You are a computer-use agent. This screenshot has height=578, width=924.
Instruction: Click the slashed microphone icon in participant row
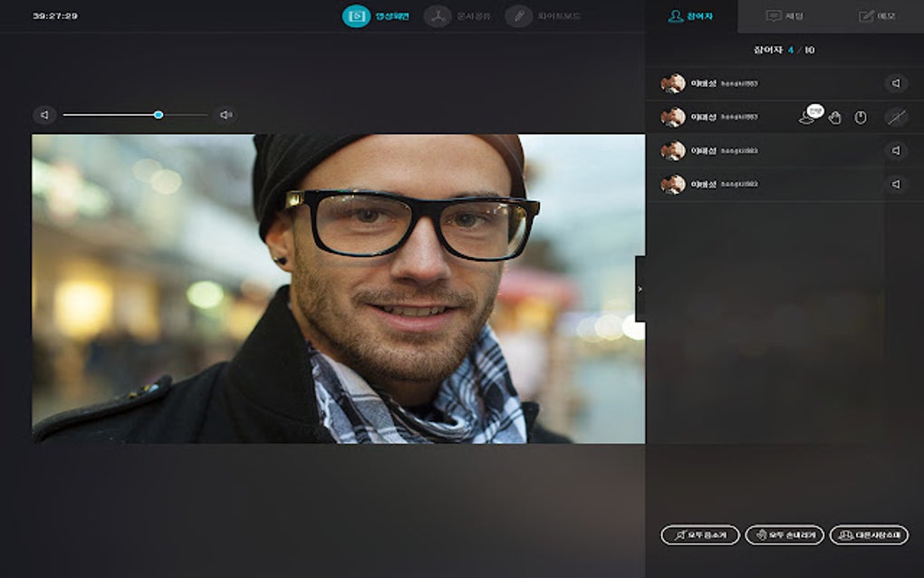[895, 116]
